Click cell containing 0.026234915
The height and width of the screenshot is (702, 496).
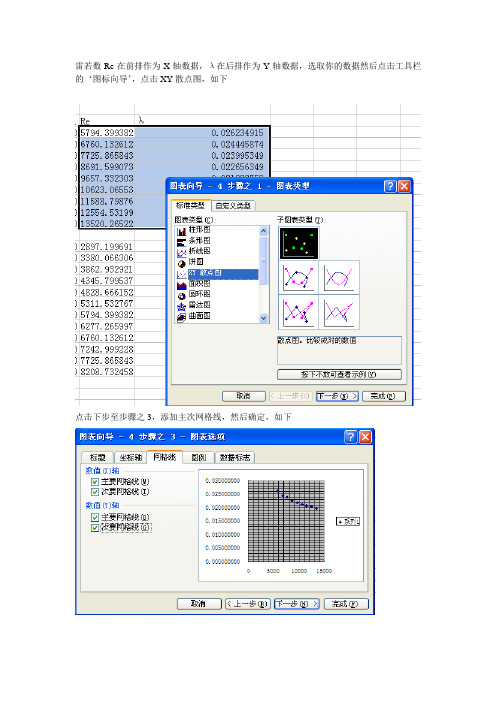click(202, 133)
